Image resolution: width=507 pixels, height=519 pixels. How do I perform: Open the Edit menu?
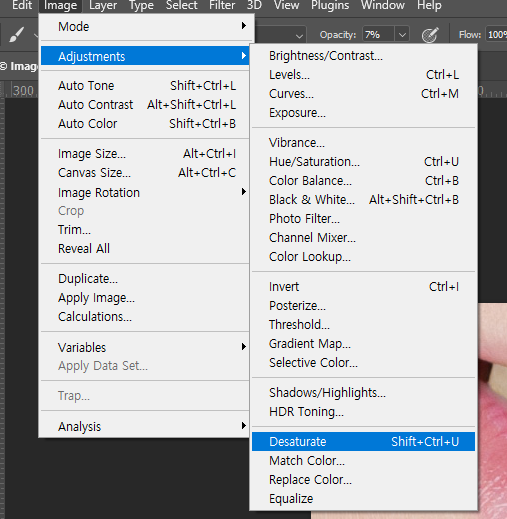point(22,5)
